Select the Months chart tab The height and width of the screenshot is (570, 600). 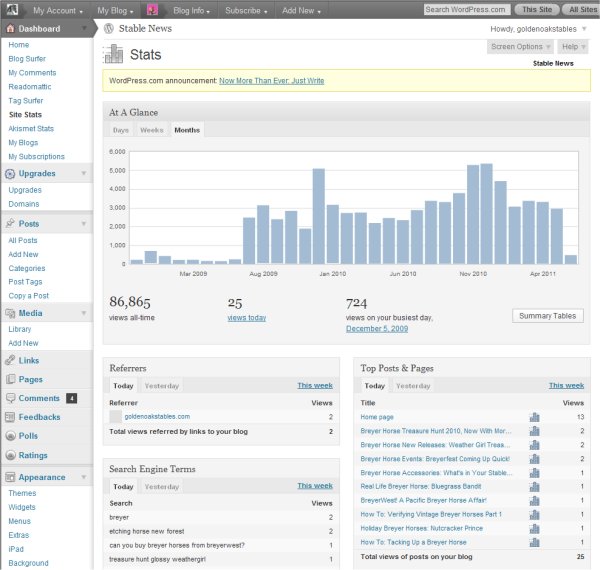pyautogui.click(x=187, y=130)
